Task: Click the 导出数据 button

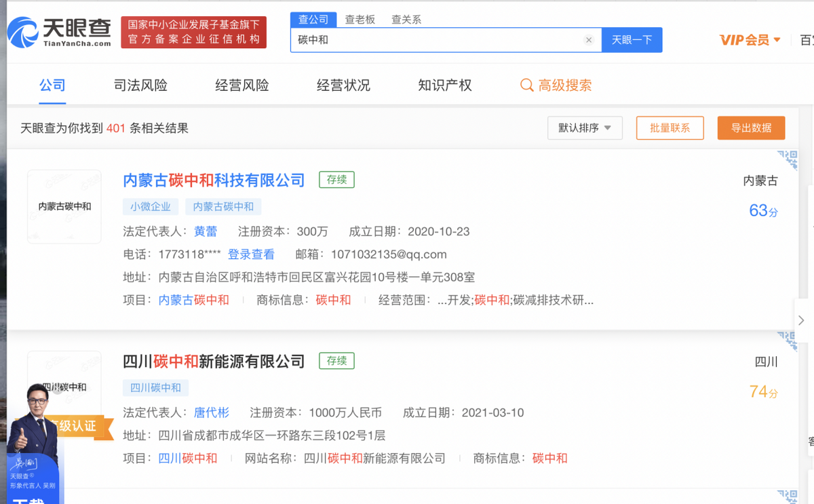Action: click(751, 128)
